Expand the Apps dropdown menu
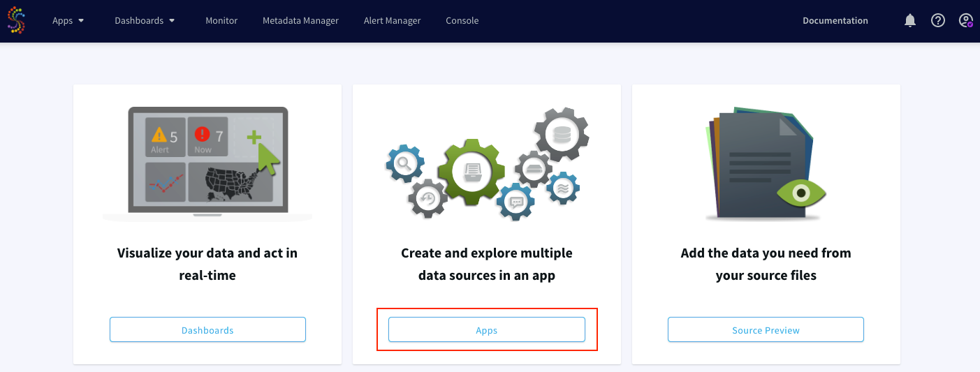The height and width of the screenshot is (372, 980). point(68,20)
